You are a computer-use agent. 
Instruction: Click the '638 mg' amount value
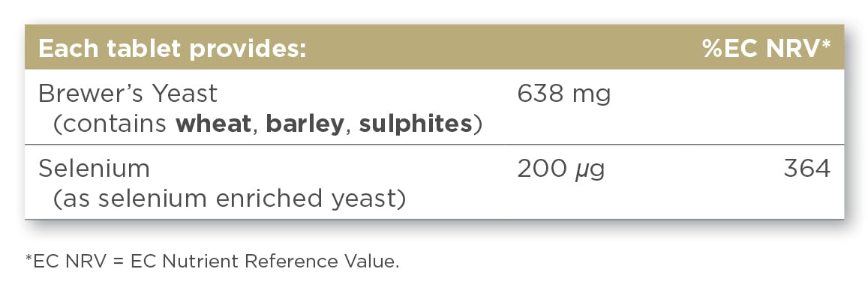point(563,94)
